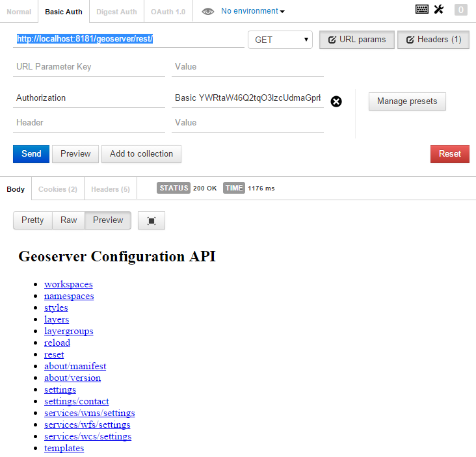The height and width of the screenshot is (457, 476).
Task: Open the wrench settings icon
Action: click(439, 9)
